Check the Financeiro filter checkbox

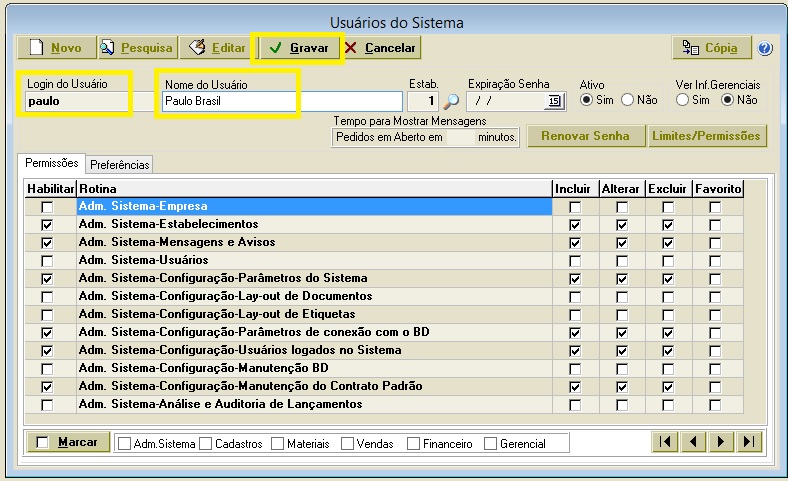click(413, 443)
